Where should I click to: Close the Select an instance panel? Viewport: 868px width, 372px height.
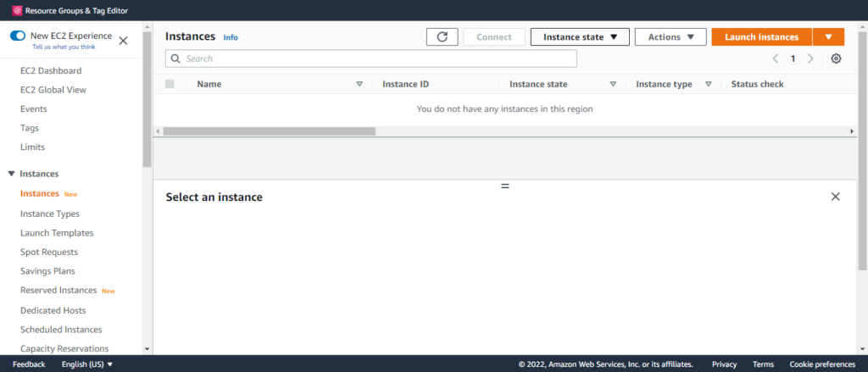835,197
